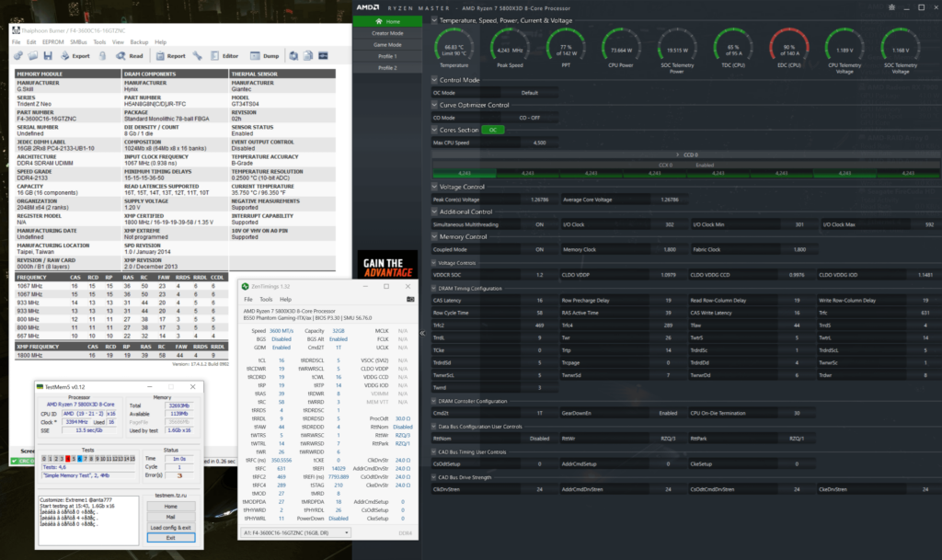Click the Home button in TestMem5
Image resolution: width=942 pixels, height=560 pixels.
tap(170, 506)
